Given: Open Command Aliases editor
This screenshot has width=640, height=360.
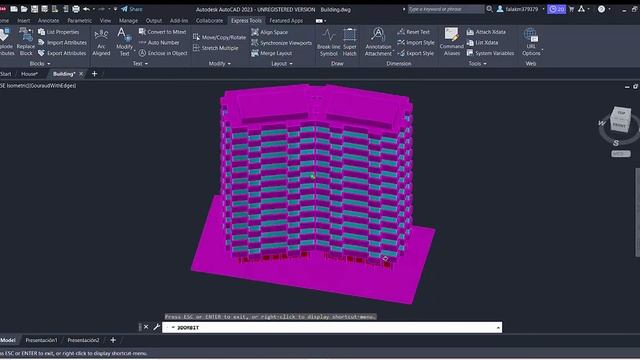Looking at the screenshot, I should [451, 42].
